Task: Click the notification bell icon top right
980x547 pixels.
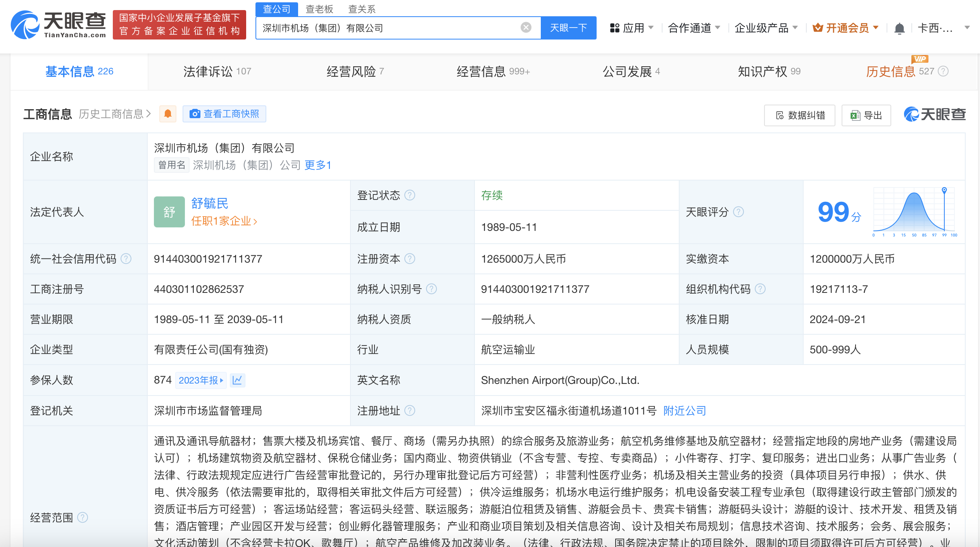Action: click(900, 28)
